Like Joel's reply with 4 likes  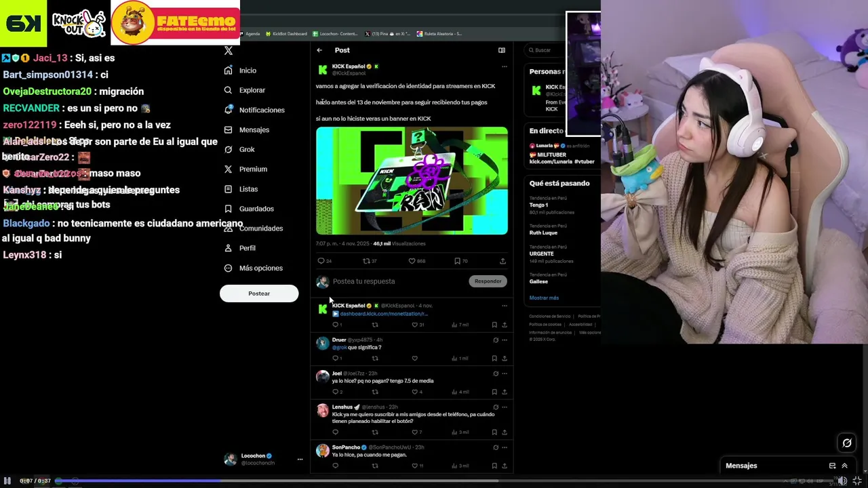[417, 392]
